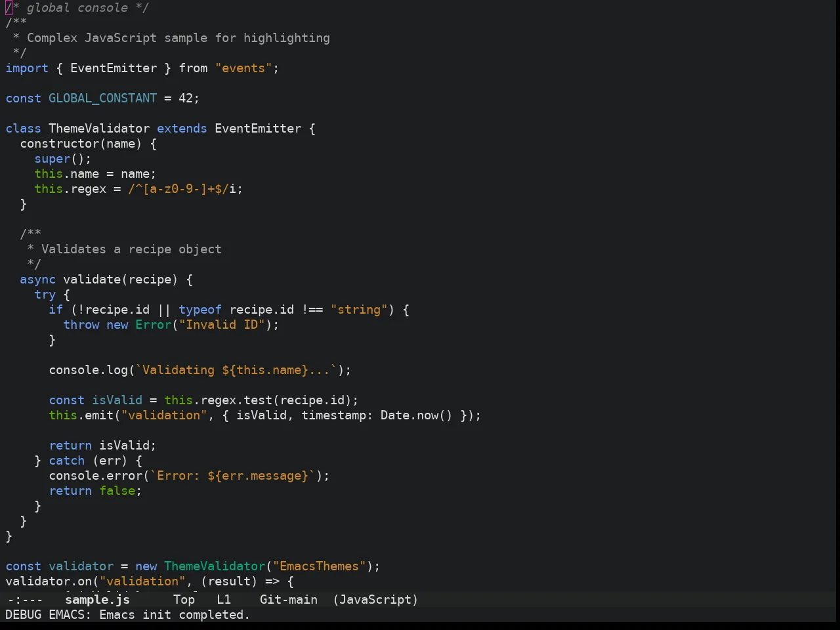Image resolution: width=840 pixels, height=630 pixels.
Task: Click the "string" literal in typeof comparison
Action: point(359,310)
